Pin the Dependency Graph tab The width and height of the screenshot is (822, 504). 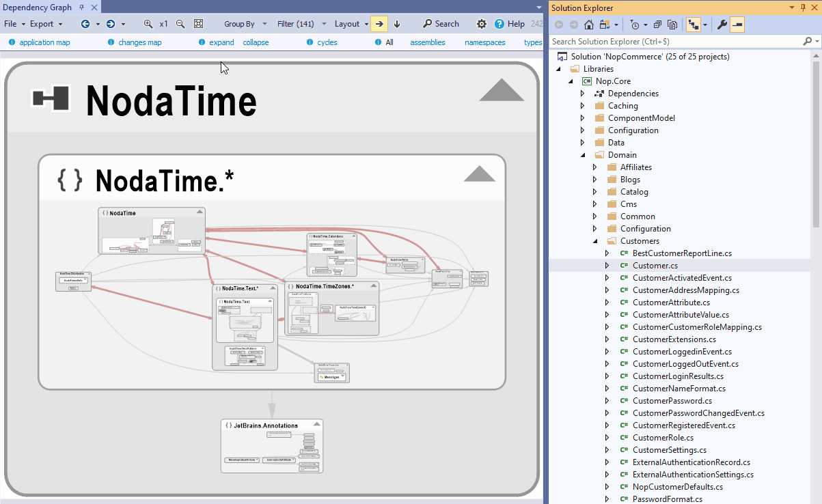coord(81,7)
